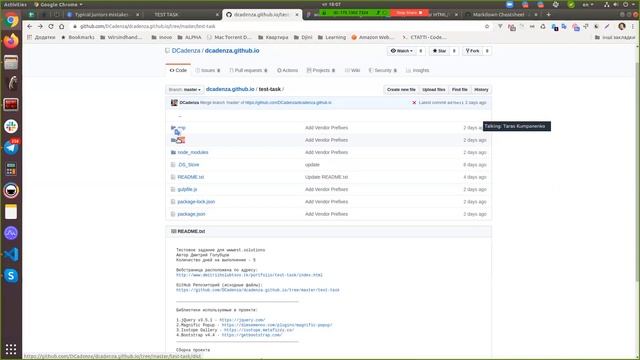Open the package.json file
The image size is (640, 360).
point(191,214)
